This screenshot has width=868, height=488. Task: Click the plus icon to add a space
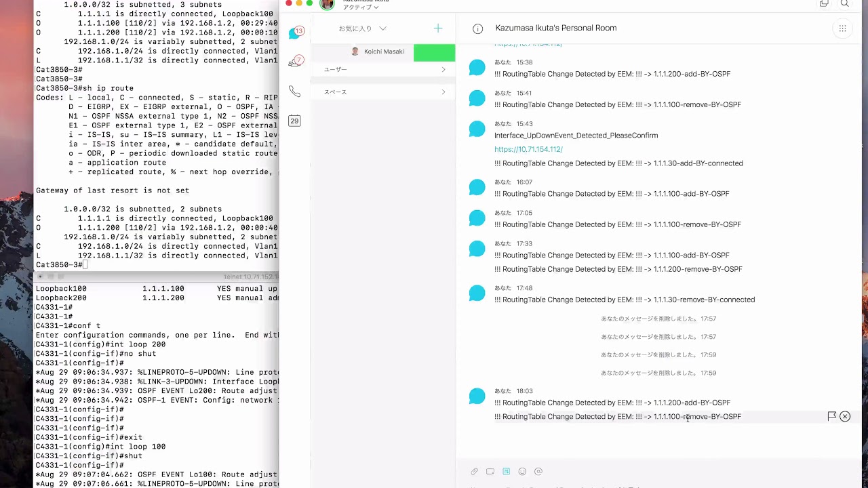[x=438, y=28]
